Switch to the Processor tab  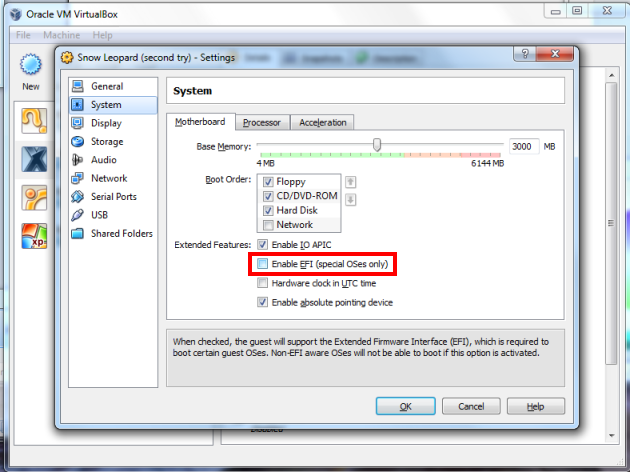click(263, 122)
